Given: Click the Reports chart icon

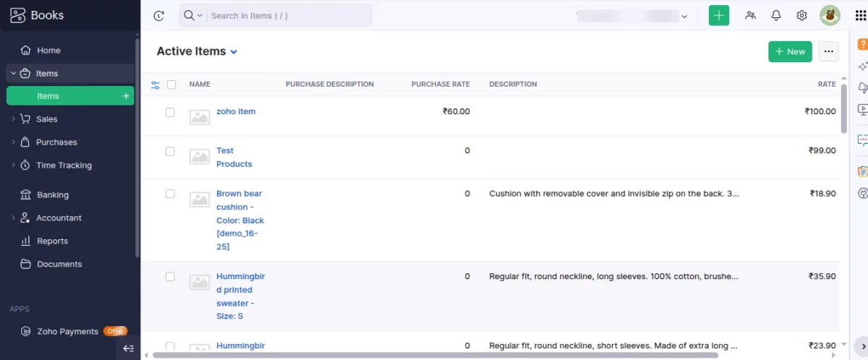Looking at the screenshot, I should click(26, 241).
